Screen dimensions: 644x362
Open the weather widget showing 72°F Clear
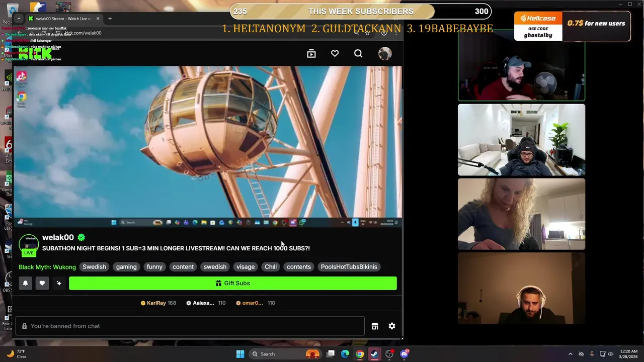click(16, 354)
